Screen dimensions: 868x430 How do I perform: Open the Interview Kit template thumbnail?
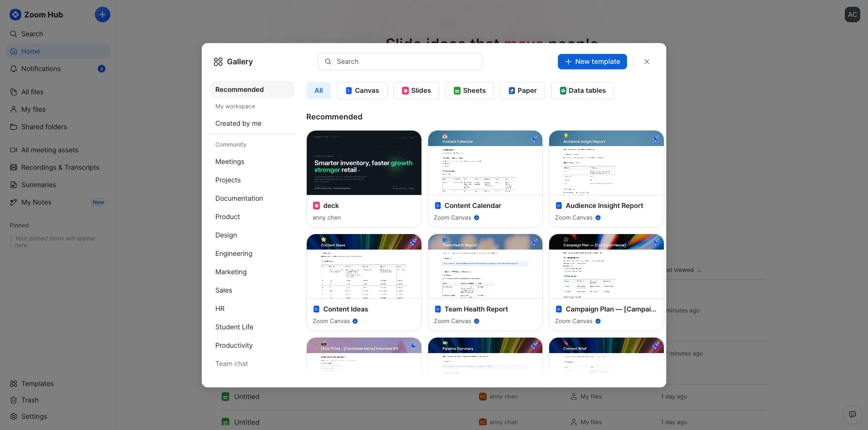coord(364,356)
